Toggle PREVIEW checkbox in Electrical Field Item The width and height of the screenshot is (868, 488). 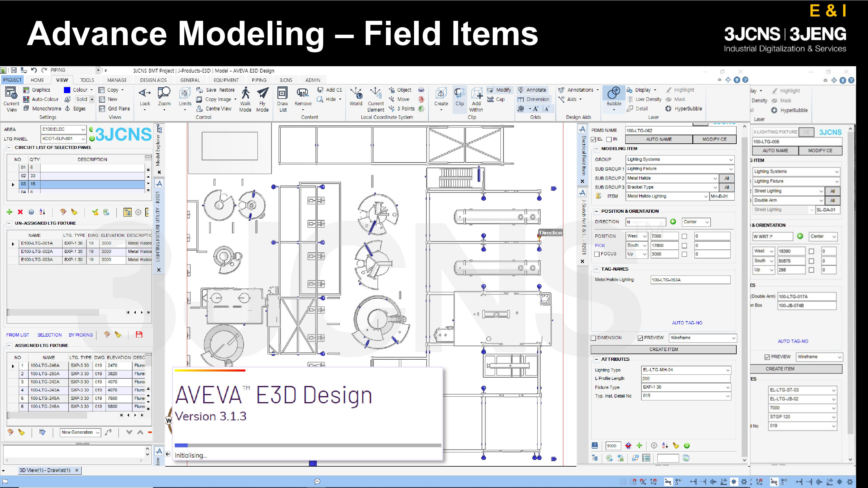click(640, 338)
